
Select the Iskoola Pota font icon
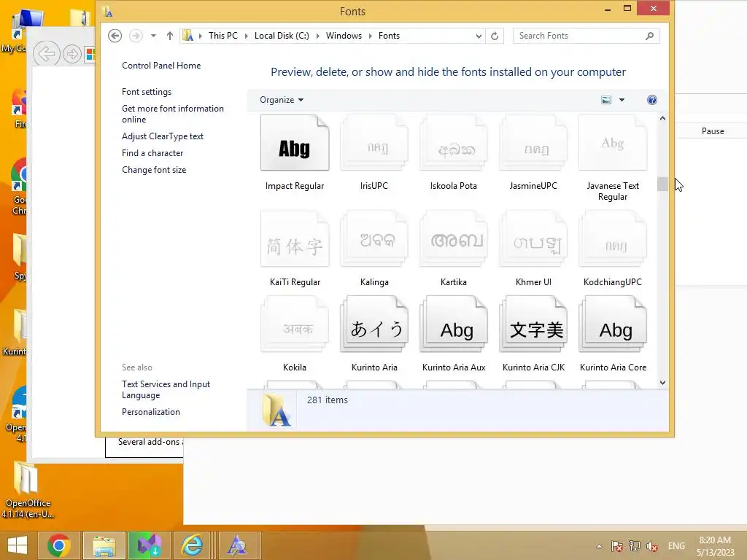pyautogui.click(x=454, y=143)
